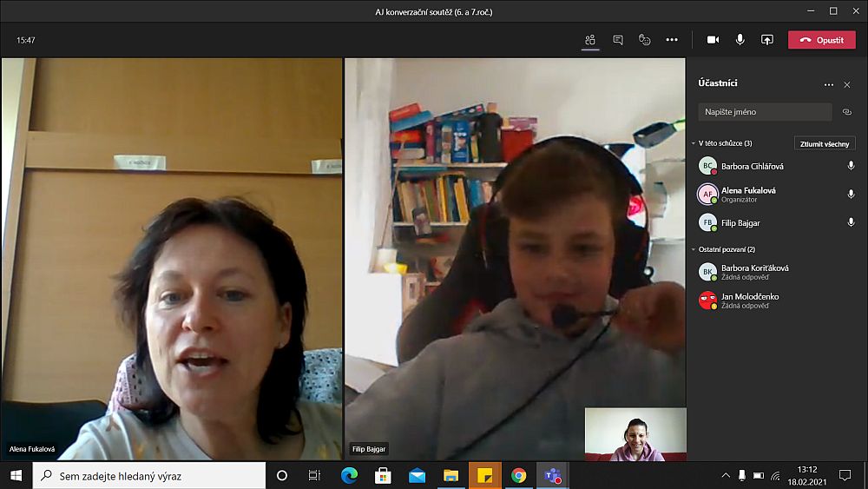Collapse the 'Ostatní pozvaní (2)' section
The width and height of the screenshot is (868, 489).
point(694,249)
